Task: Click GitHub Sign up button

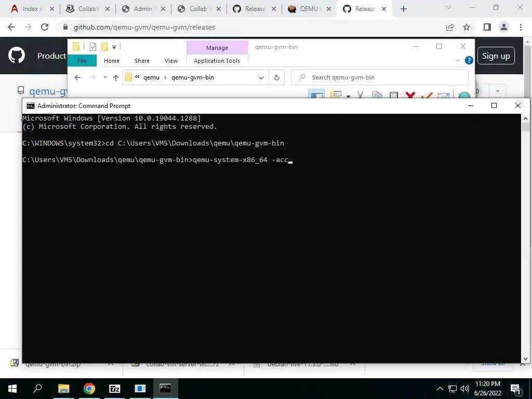Action: coord(496,56)
